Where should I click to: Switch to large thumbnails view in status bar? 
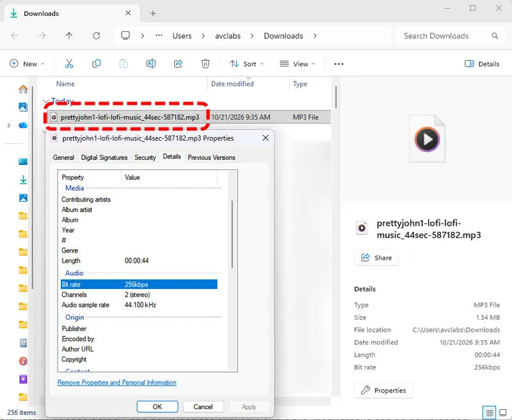tap(503, 413)
